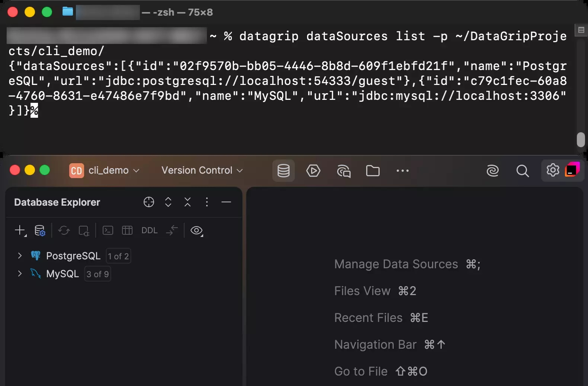Image resolution: width=588 pixels, height=386 pixels.
Task: Open the Database Explorer tool window icon
Action: point(283,171)
